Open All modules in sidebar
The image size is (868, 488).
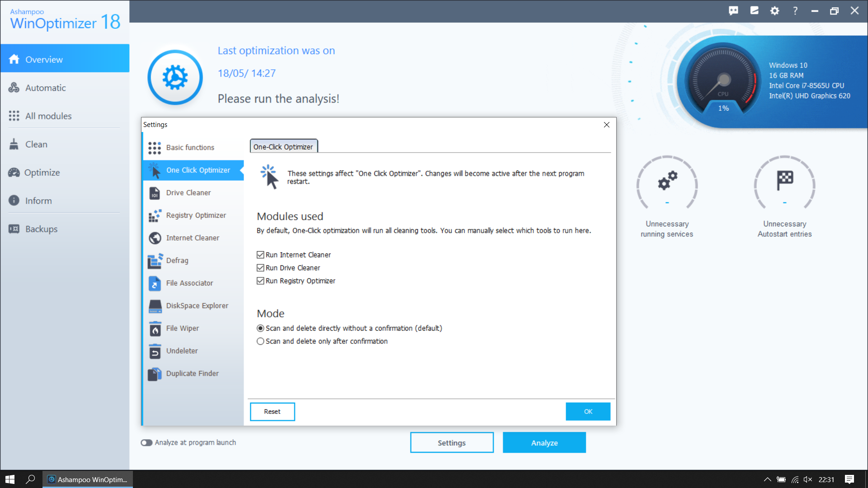pos(65,116)
